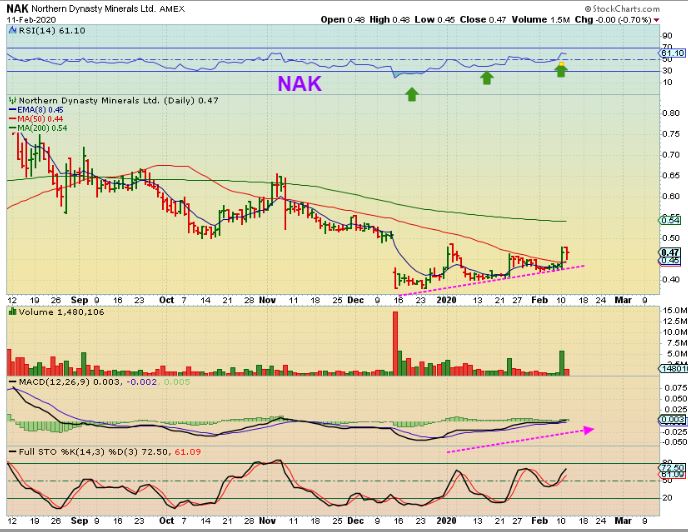Click the 'Sep' label on price panel date axis

click(79, 300)
